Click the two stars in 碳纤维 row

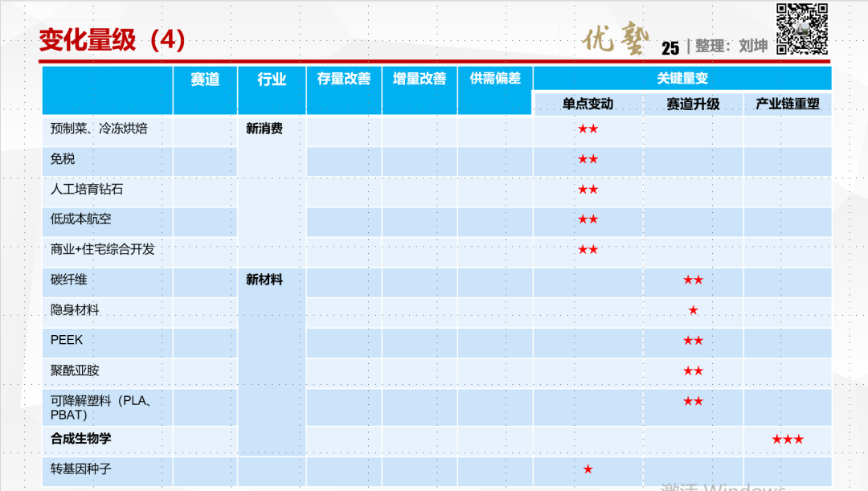(693, 280)
